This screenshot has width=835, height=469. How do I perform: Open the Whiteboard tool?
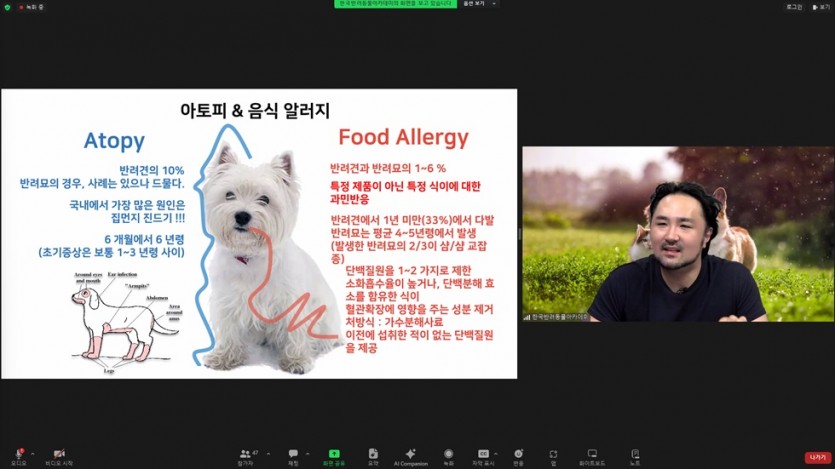pos(592,456)
